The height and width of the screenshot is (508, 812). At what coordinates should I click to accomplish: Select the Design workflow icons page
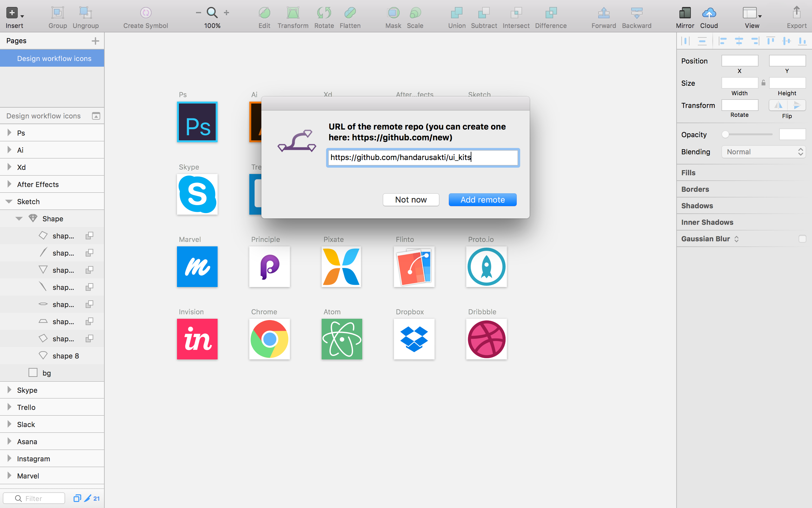pos(52,58)
